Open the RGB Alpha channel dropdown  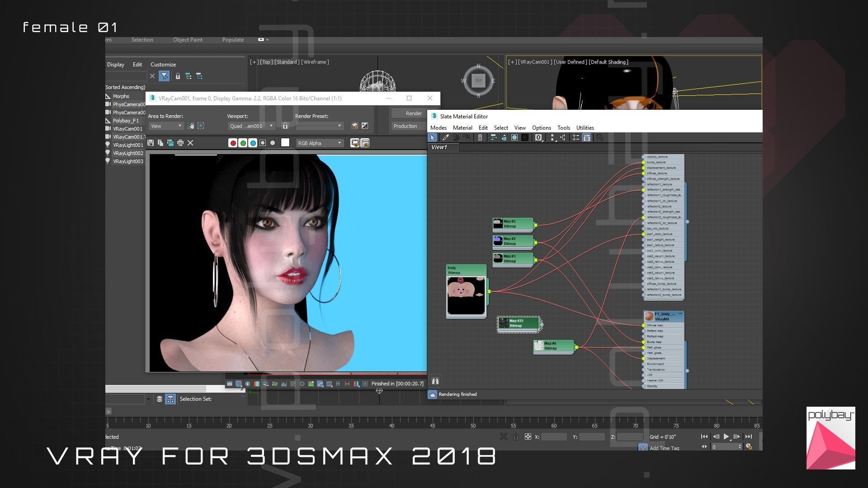click(319, 143)
